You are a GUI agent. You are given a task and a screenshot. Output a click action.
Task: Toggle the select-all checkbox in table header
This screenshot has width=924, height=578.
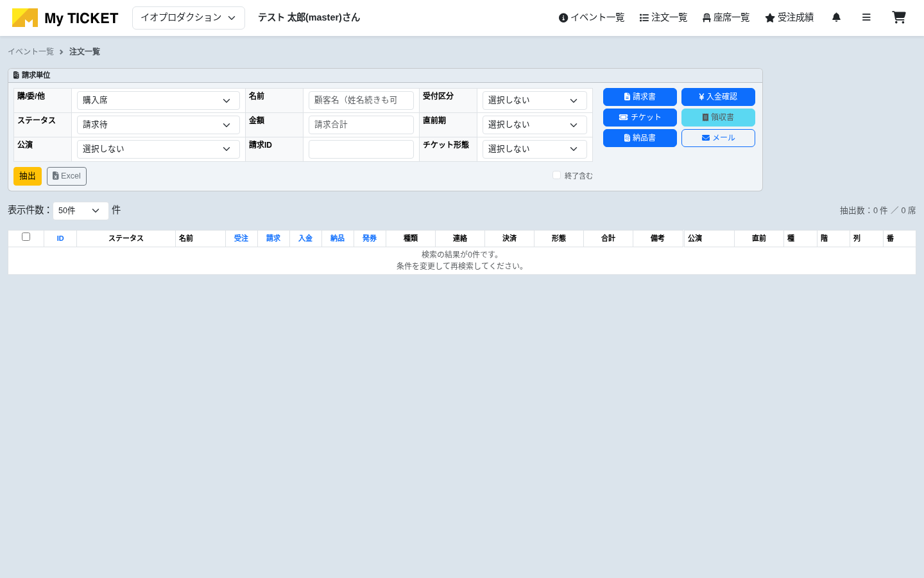(x=26, y=237)
